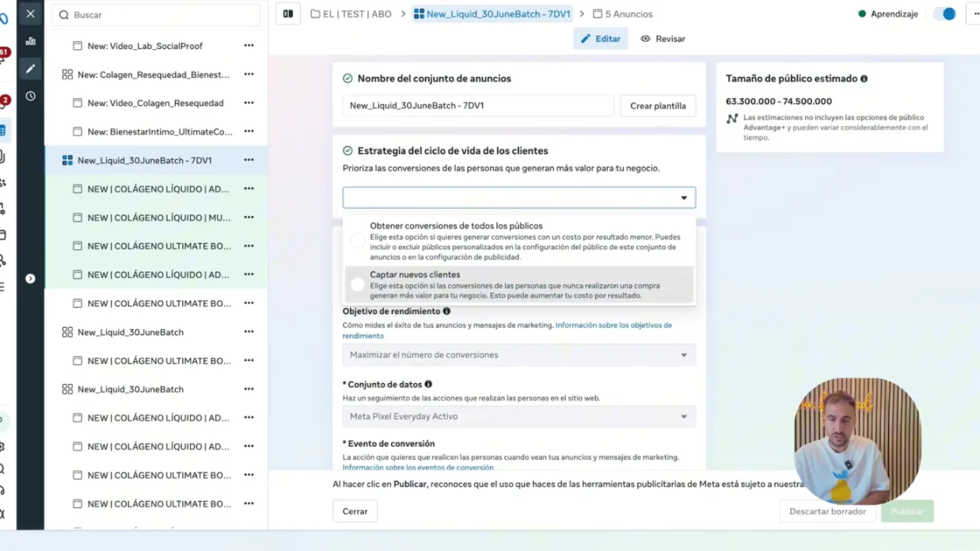The height and width of the screenshot is (551, 980).
Task: Expand the dark sidebar with the arrow icon
Action: point(30,279)
